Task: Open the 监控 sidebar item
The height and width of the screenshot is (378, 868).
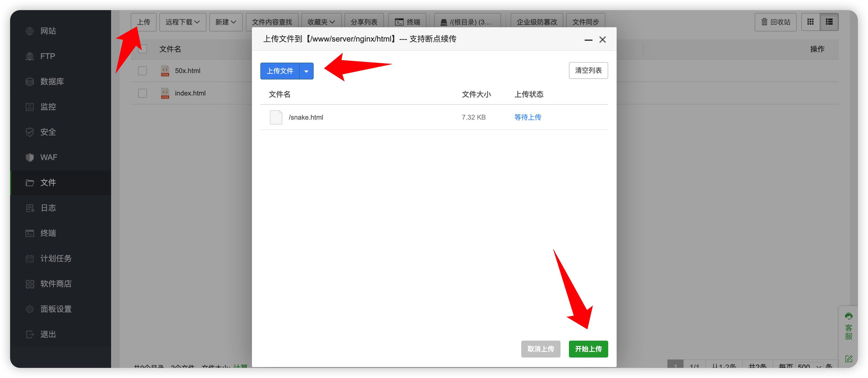Action: [61, 107]
